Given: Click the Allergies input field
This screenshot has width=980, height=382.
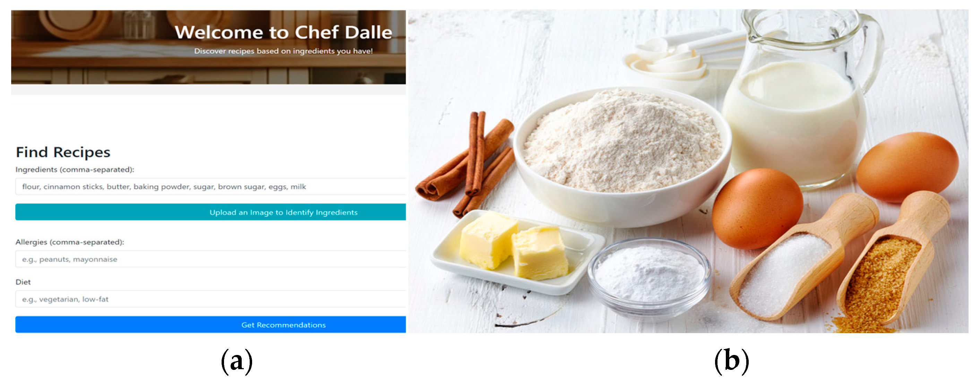Looking at the screenshot, I should (210, 259).
